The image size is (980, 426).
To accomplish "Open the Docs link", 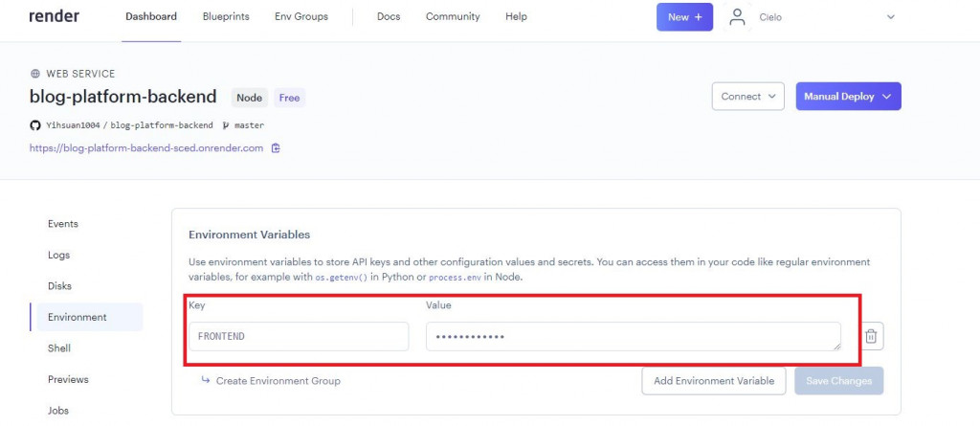I will (x=389, y=17).
